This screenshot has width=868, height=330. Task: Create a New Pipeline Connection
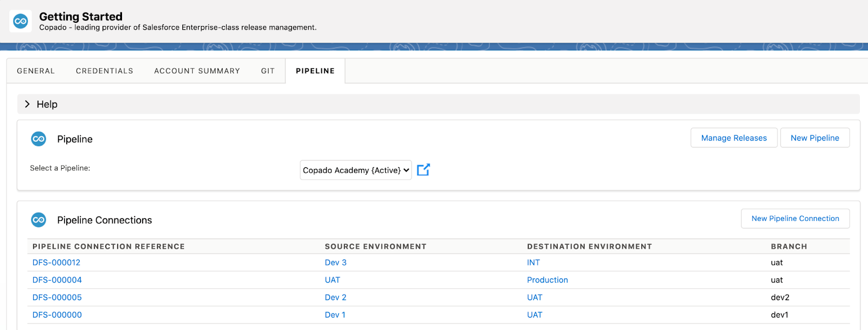coord(795,218)
